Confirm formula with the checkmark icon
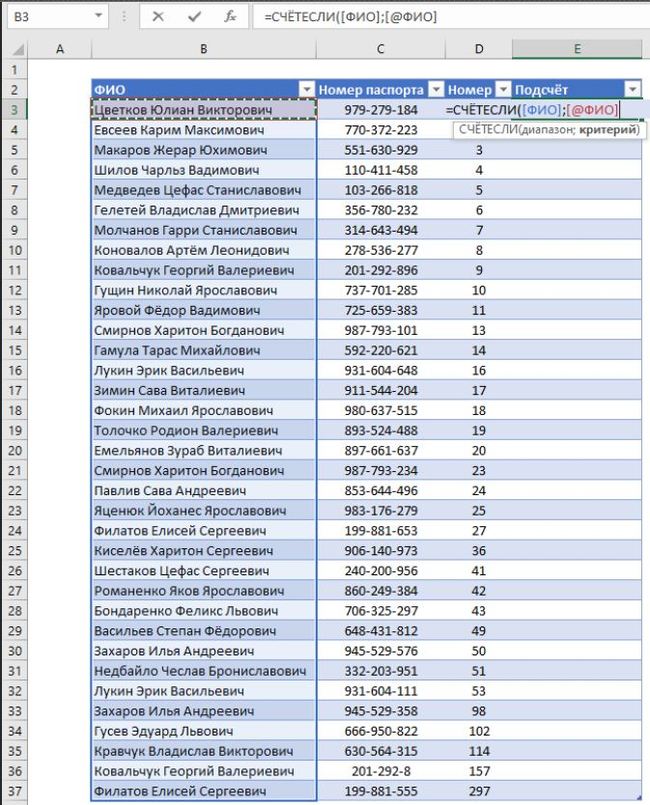Viewport: 650px width, 805px height. (x=194, y=17)
